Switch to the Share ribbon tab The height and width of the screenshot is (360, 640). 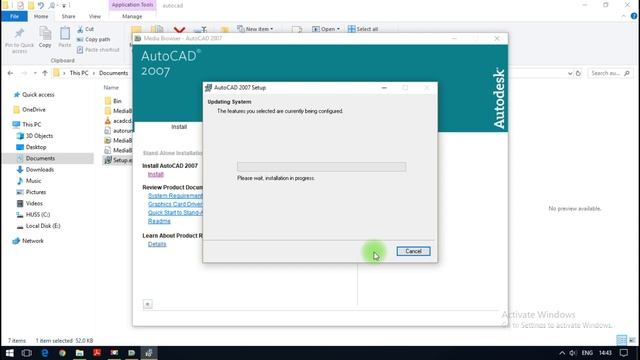pyautogui.click(x=68, y=16)
